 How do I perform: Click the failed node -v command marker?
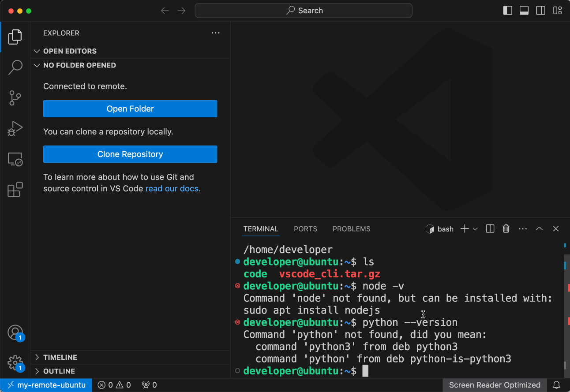coord(237,286)
